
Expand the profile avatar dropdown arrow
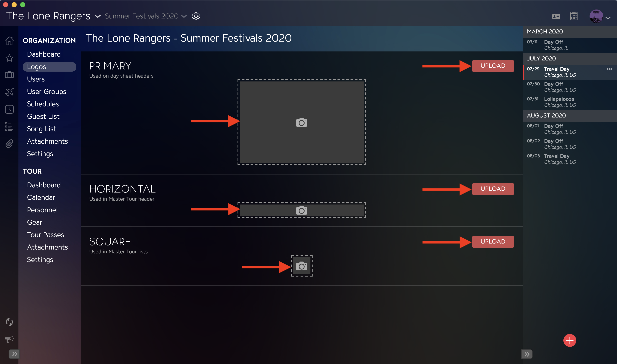coord(608,18)
